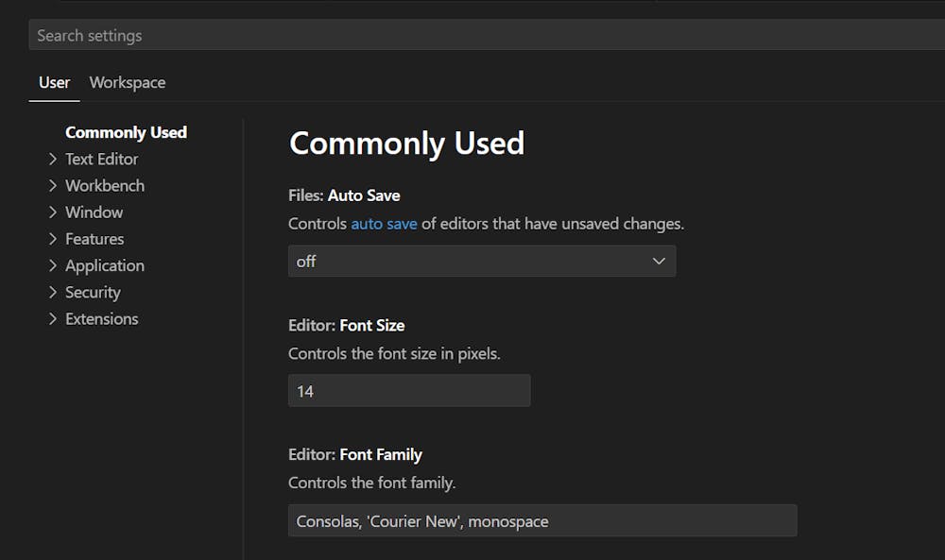Expand the Text Editor chevron
The width and height of the screenshot is (945, 560).
[x=53, y=160]
